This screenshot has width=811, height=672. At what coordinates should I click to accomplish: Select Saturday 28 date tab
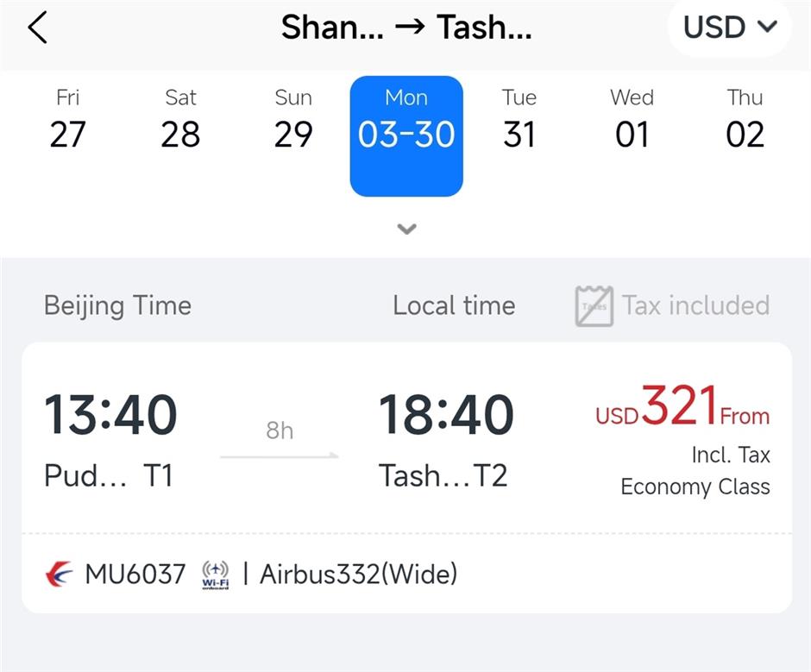pyautogui.click(x=180, y=121)
